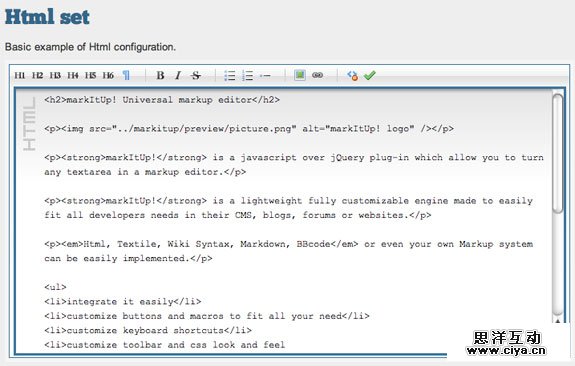Click the 'is a javascript over jQuery' line

click(294, 158)
